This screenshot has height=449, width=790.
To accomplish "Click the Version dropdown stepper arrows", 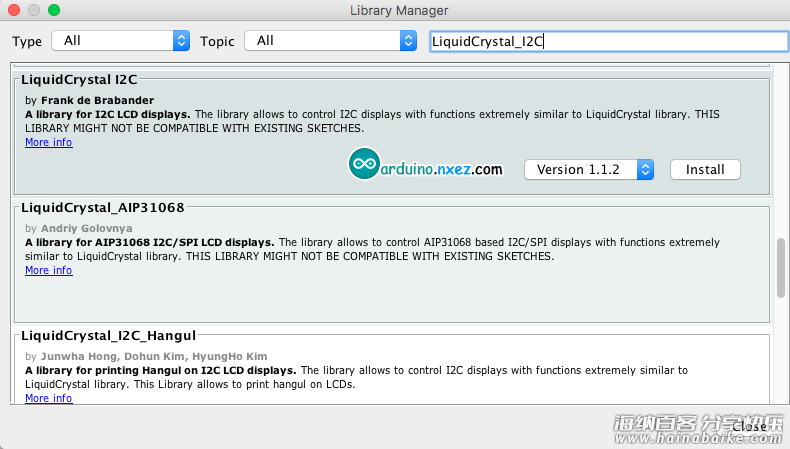I will click(x=645, y=170).
